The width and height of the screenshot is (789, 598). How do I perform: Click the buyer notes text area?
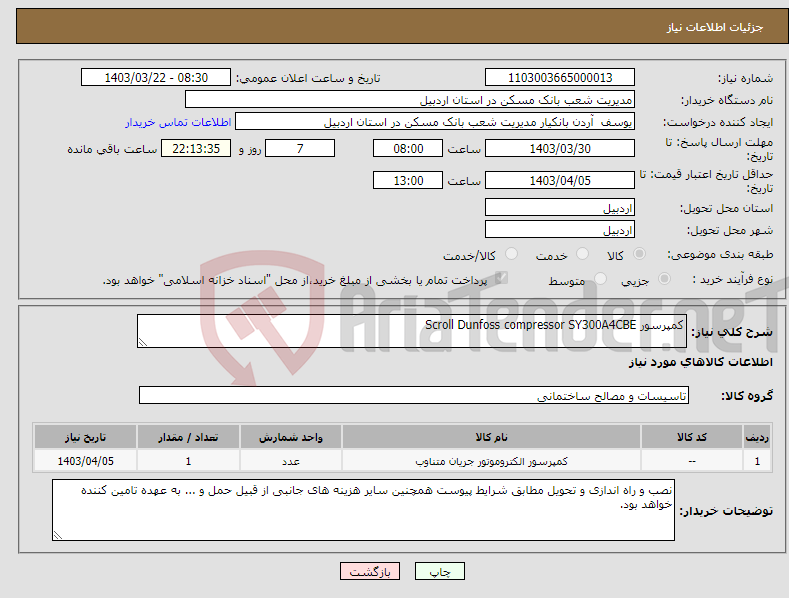(x=363, y=510)
